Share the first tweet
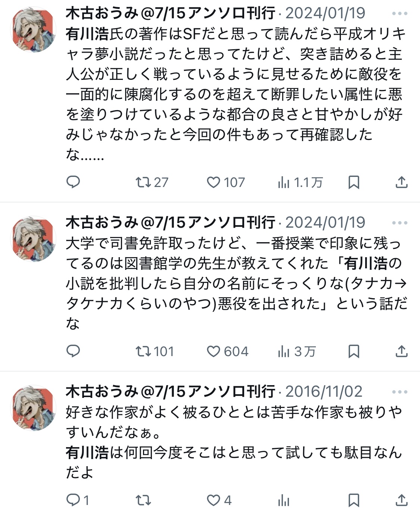Screen dimensions: 420x527 [x=401, y=182]
